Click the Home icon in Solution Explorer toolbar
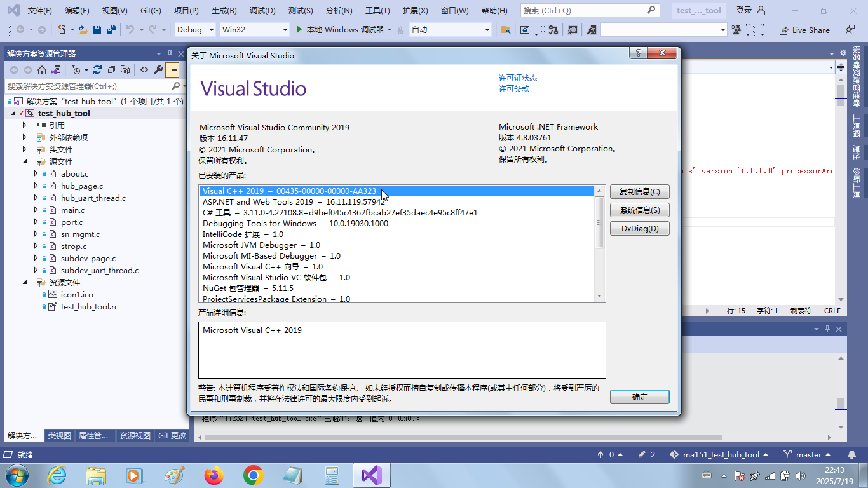This screenshot has height=488, width=868. tap(42, 70)
